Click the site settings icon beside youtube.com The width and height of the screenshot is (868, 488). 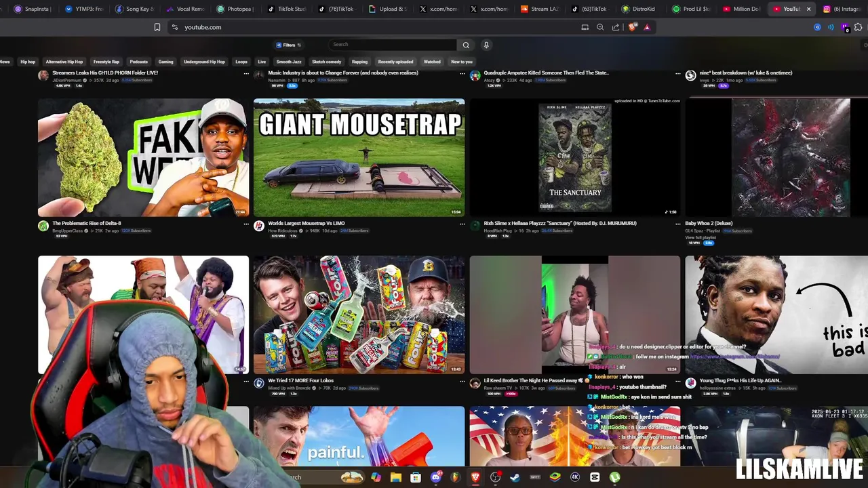[x=175, y=27]
